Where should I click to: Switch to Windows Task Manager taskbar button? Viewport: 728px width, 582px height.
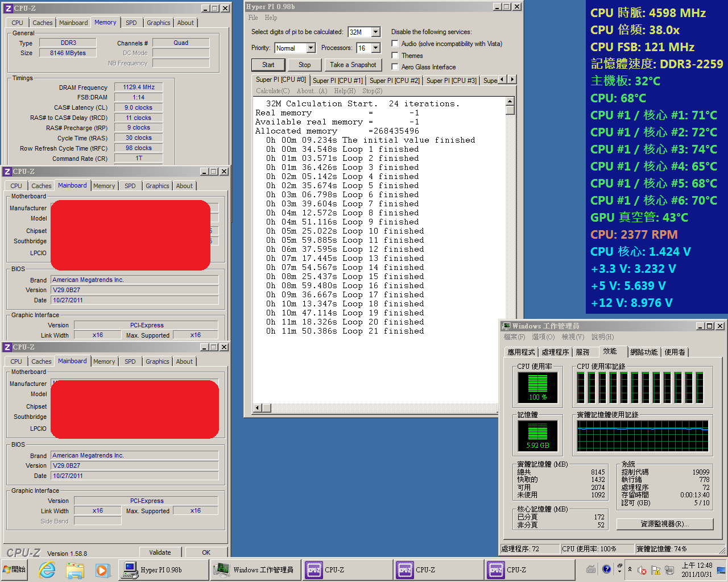pyautogui.click(x=255, y=569)
